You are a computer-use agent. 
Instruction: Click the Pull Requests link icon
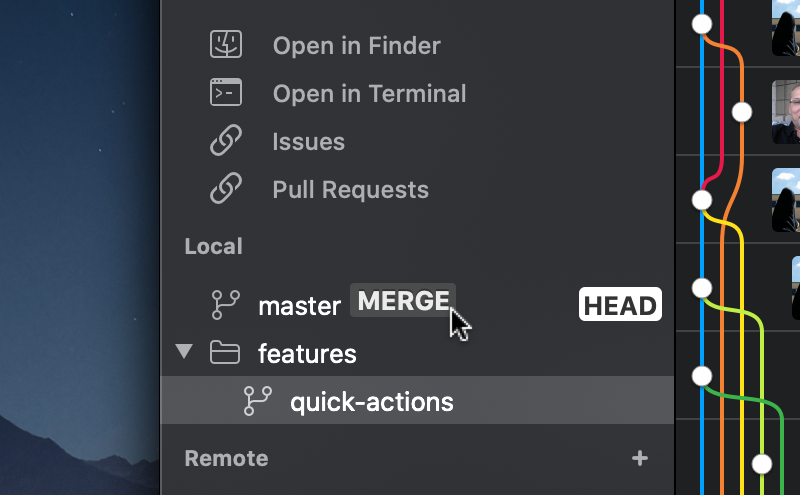tap(226, 189)
